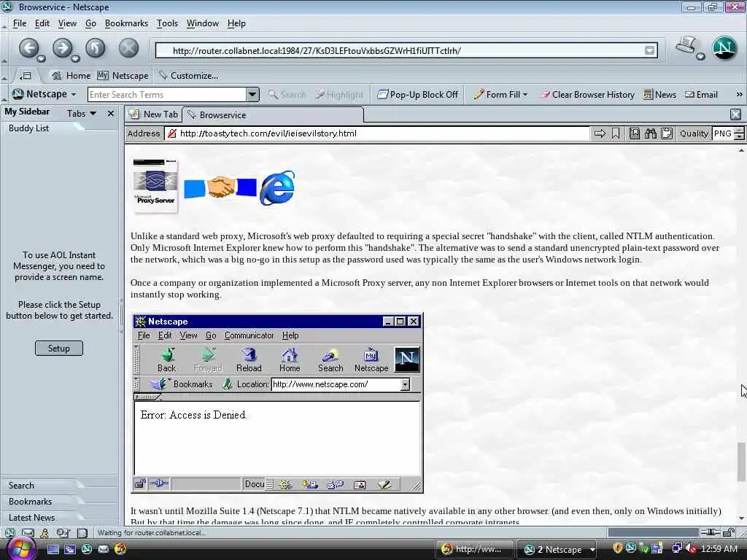Expand the search terms history dropdown
Screen dimensions: 747x560
pos(252,94)
